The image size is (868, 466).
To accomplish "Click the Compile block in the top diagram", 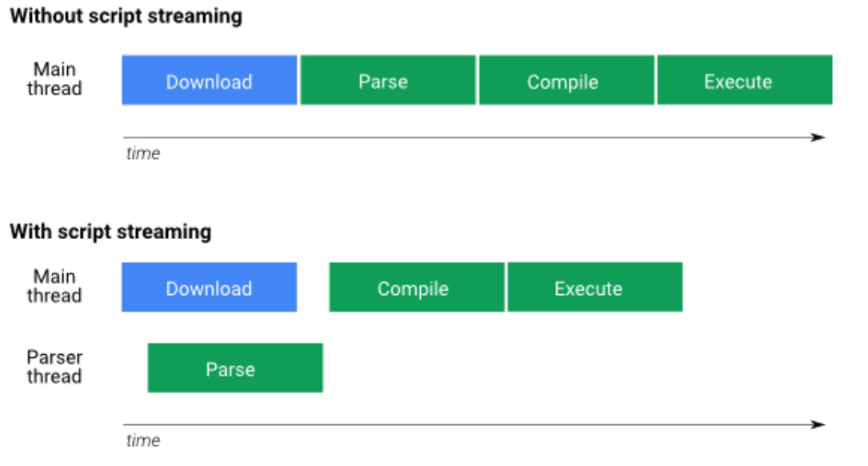I will click(566, 81).
